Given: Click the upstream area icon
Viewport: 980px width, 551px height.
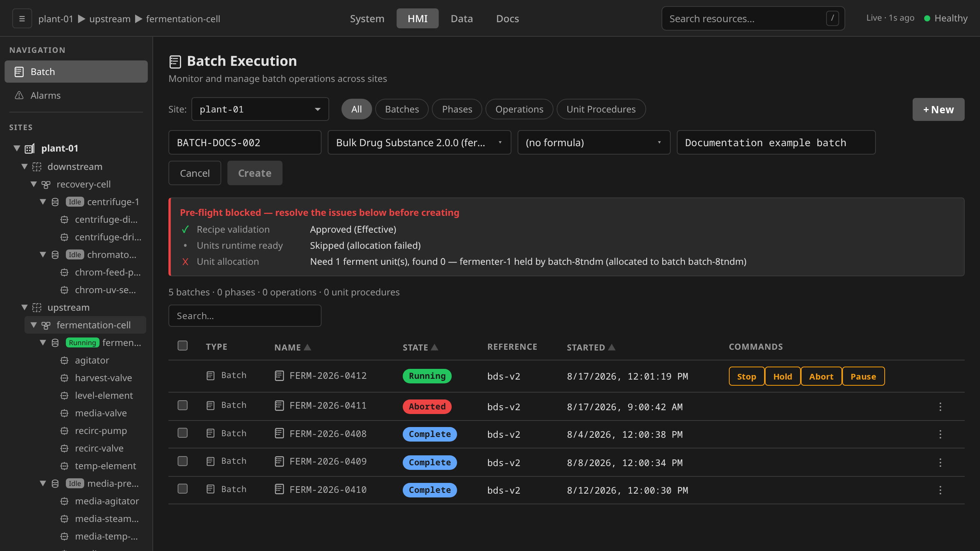Looking at the screenshot, I should pos(37,308).
